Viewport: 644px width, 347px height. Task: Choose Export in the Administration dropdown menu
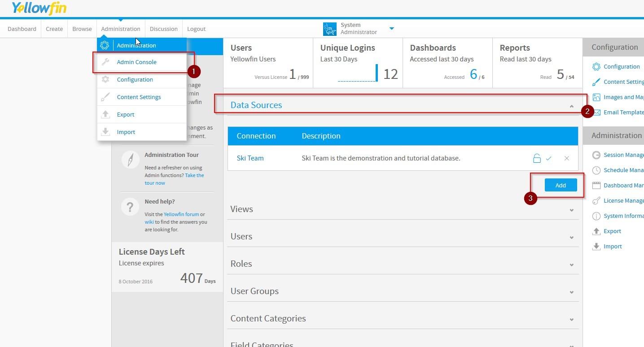point(126,114)
